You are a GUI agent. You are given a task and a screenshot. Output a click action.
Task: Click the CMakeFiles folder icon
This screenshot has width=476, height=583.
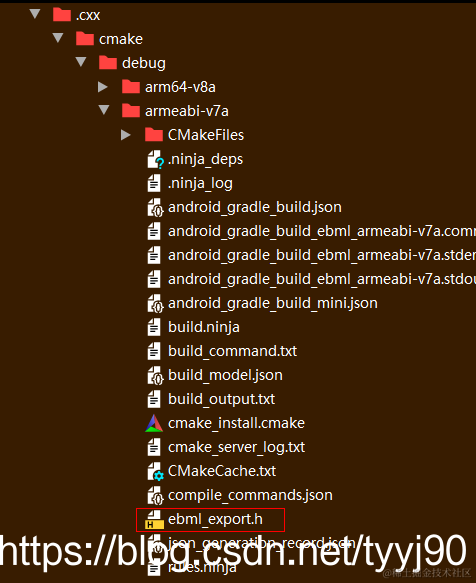click(x=154, y=135)
